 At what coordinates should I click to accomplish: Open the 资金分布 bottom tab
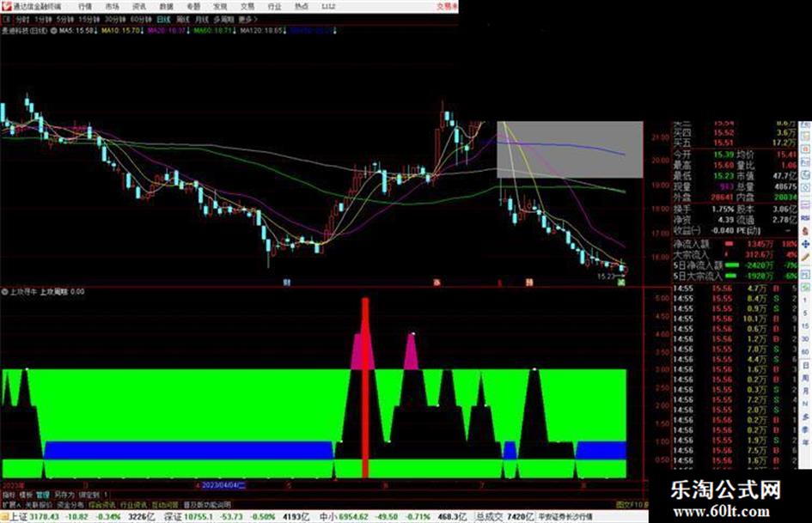click(70, 504)
